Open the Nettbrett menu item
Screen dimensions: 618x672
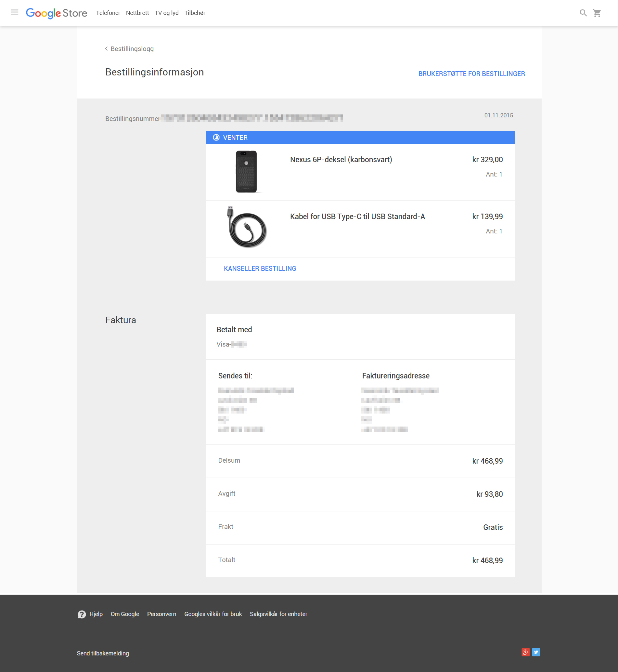[x=137, y=13]
